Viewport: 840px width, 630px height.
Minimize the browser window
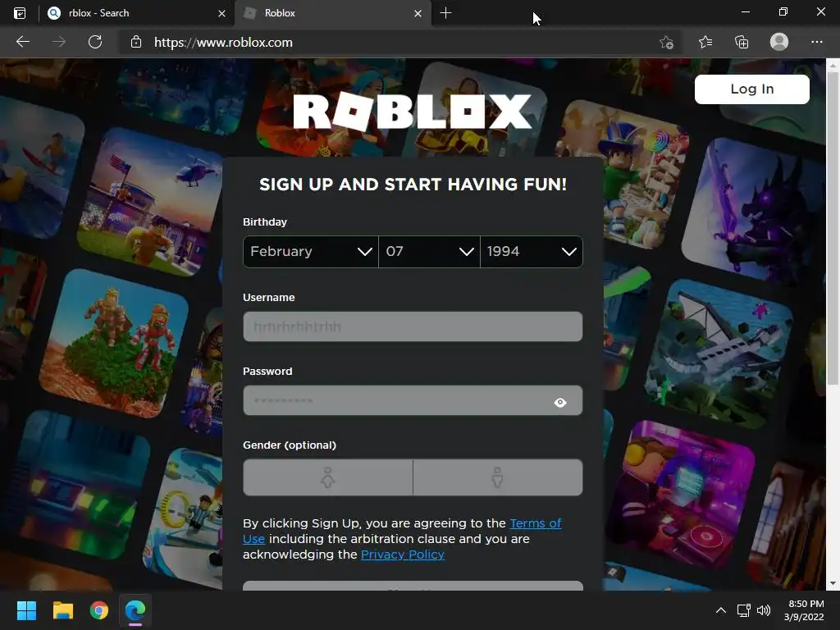(x=745, y=12)
